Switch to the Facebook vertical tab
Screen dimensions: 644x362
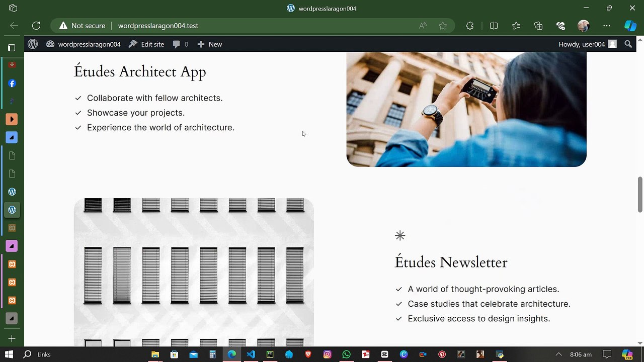pyautogui.click(x=12, y=83)
